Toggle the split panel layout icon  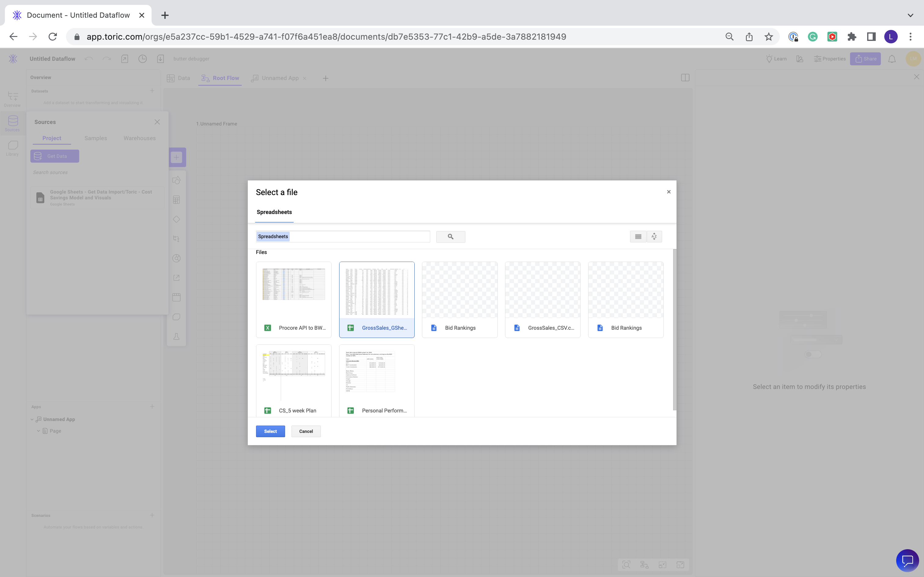click(685, 78)
